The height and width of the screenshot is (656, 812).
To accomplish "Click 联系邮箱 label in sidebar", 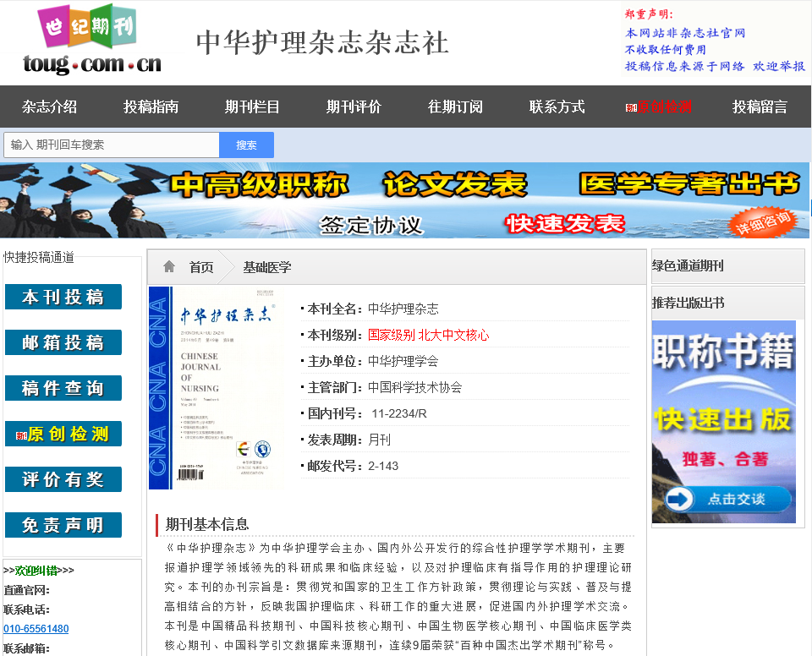I will click(x=26, y=648).
